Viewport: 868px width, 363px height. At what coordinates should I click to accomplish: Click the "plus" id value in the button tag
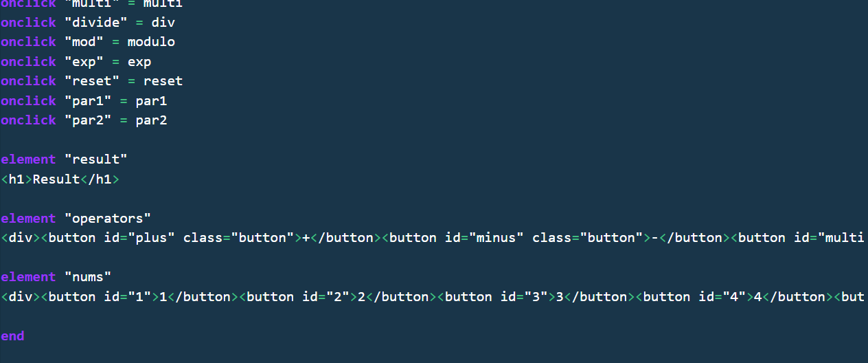155,238
